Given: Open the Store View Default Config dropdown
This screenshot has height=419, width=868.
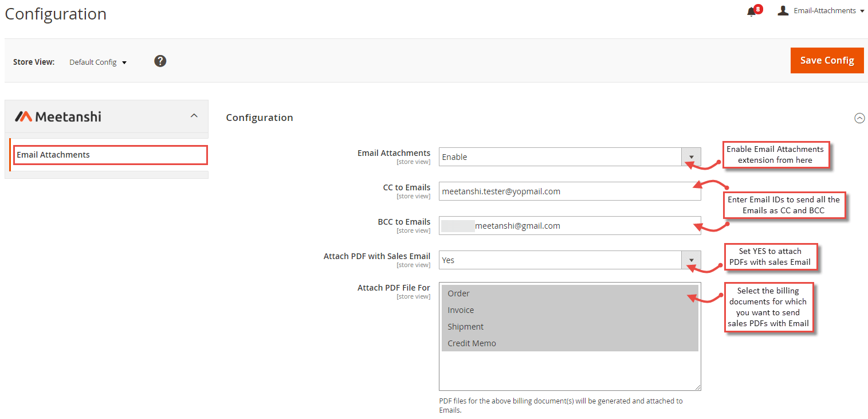Looking at the screenshot, I should (98, 62).
